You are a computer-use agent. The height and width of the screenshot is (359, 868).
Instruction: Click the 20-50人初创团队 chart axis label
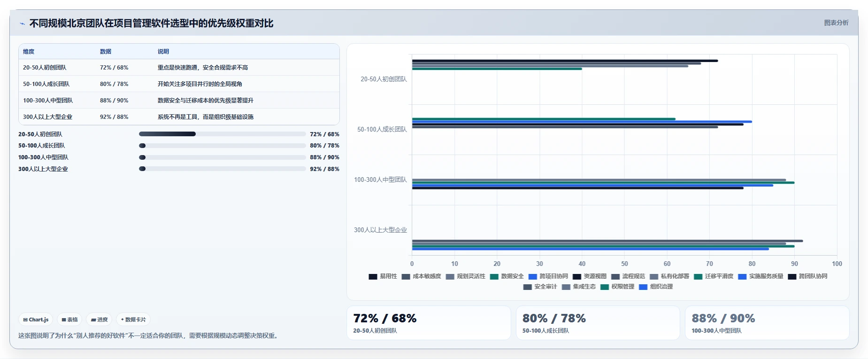tap(384, 79)
